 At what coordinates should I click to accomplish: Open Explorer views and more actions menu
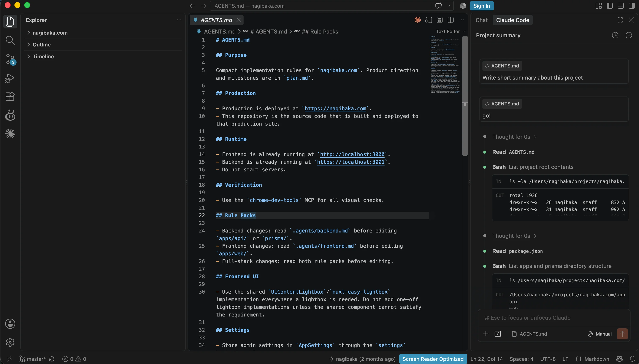tap(179, 20)
